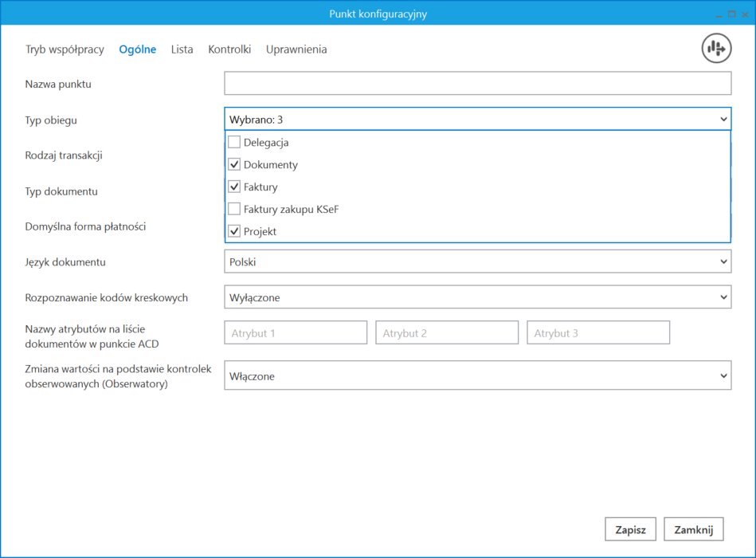
Task: Click into the Atrybut 3 field
Action: coord(597,333)
